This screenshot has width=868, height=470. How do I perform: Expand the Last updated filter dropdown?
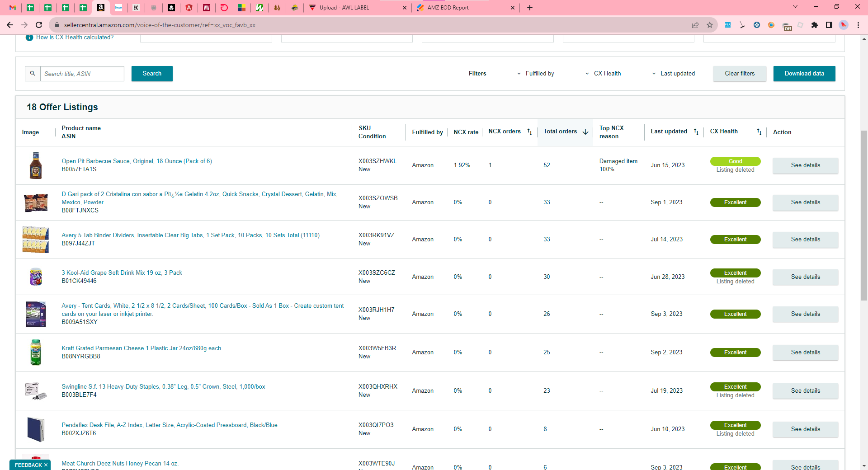673,74
